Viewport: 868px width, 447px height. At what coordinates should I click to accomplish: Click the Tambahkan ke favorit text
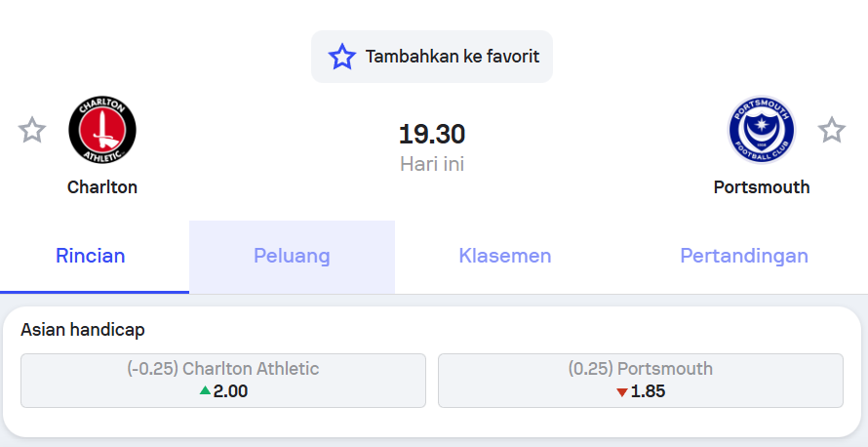453,57
